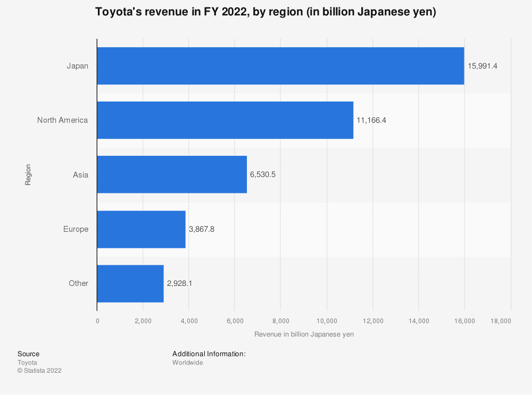Click the 2,928.1 data value label
Screen dimensions: 532x395
point(179,283)
